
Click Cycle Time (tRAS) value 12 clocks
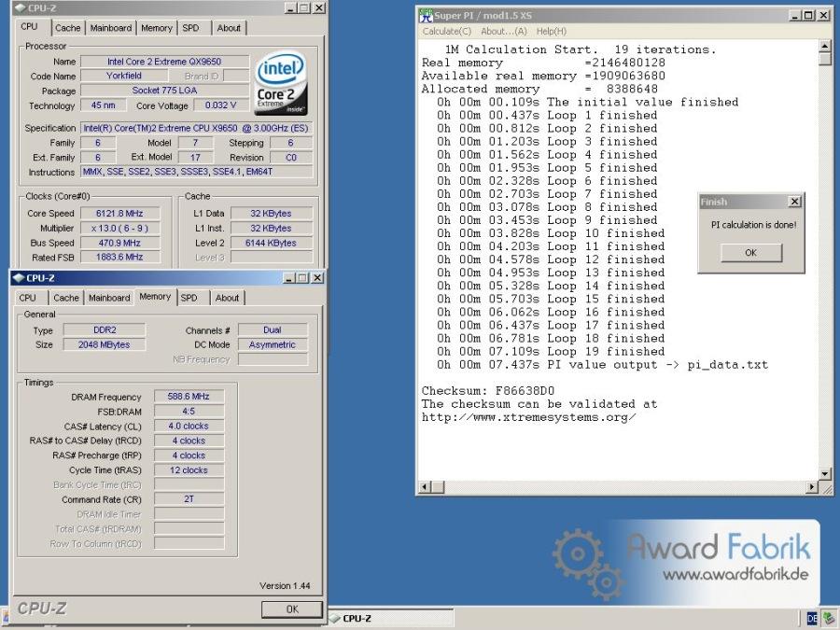pyautogui.click(x=189, y=469)
